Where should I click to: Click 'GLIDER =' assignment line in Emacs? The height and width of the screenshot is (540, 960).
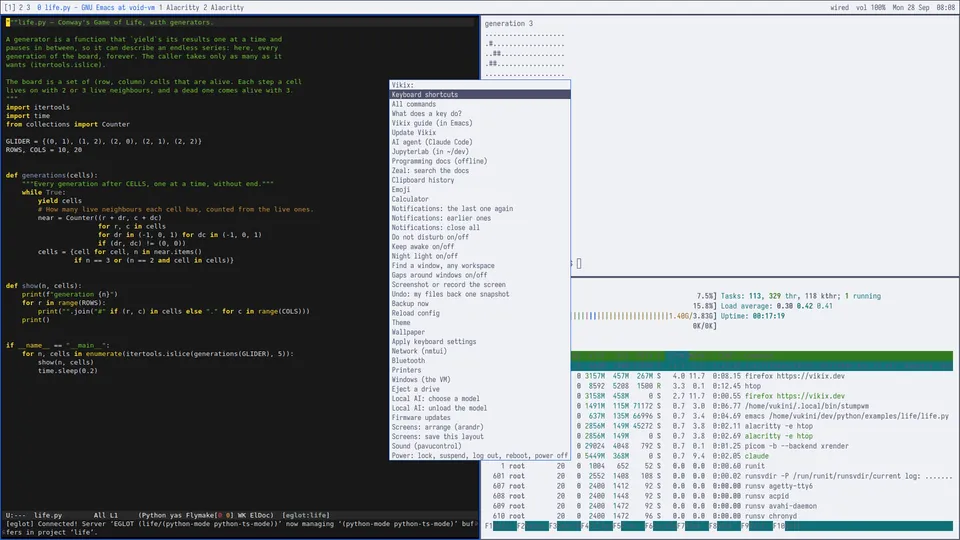[x=103, y=141]
